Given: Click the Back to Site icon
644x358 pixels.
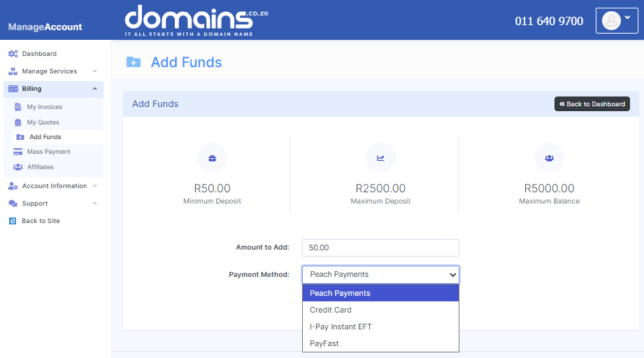Looking at the screenshot, I should [x=13, y=221].
